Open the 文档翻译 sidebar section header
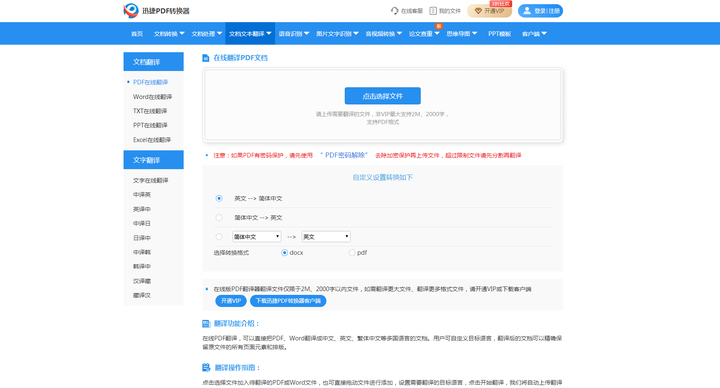The width and height of the screenshot is (720, 388). [153, 62]
